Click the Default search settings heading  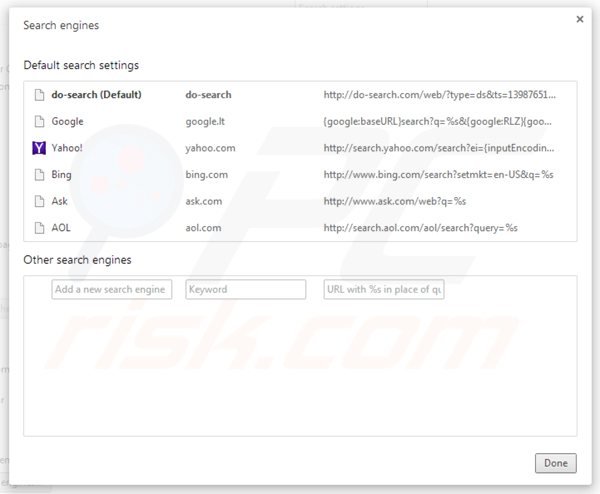pos(81,65)
